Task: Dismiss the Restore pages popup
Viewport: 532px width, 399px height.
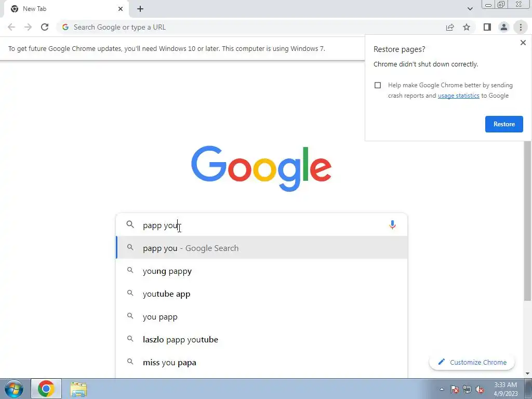Action: click(x=523, y=43)
